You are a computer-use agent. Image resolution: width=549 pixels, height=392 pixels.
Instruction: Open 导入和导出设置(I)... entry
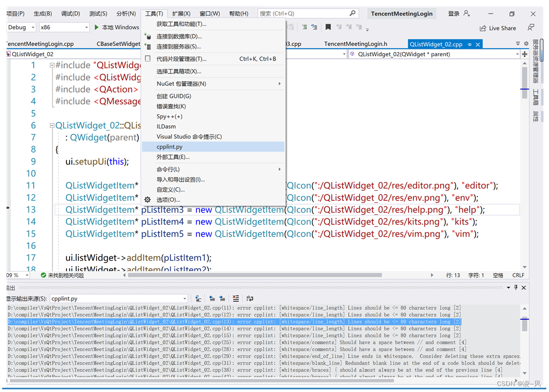213,179
